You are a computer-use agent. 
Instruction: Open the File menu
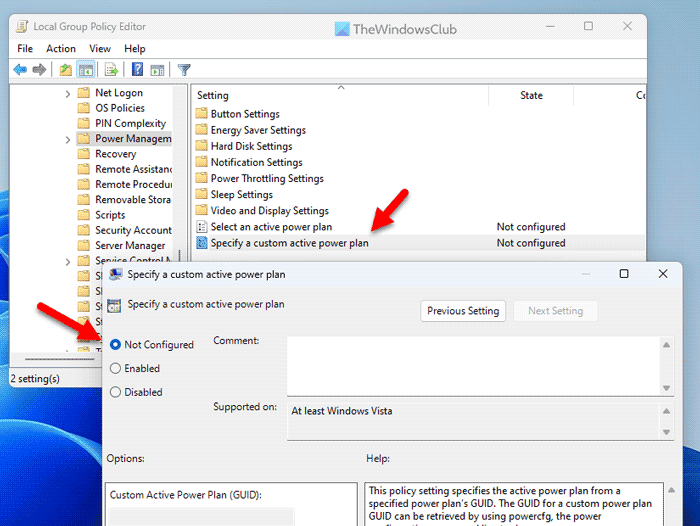pyautogui.click(x=25, y=48)
